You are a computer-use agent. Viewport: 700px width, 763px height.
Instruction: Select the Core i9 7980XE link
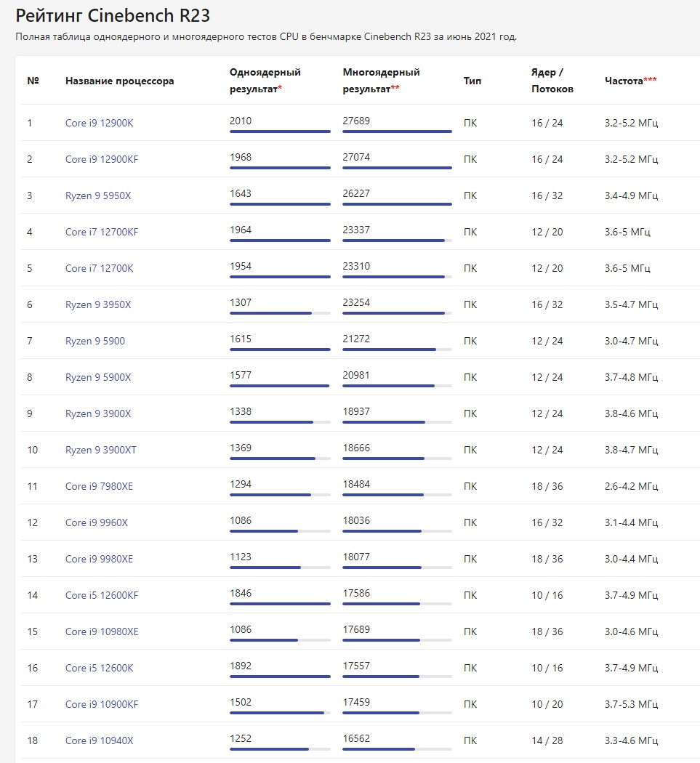click(x=99, y=486)
